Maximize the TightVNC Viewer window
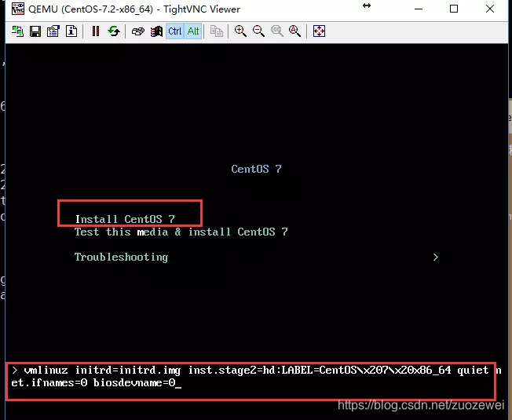The width and height of the screenshot is (512, 420). tap(454, 9)
